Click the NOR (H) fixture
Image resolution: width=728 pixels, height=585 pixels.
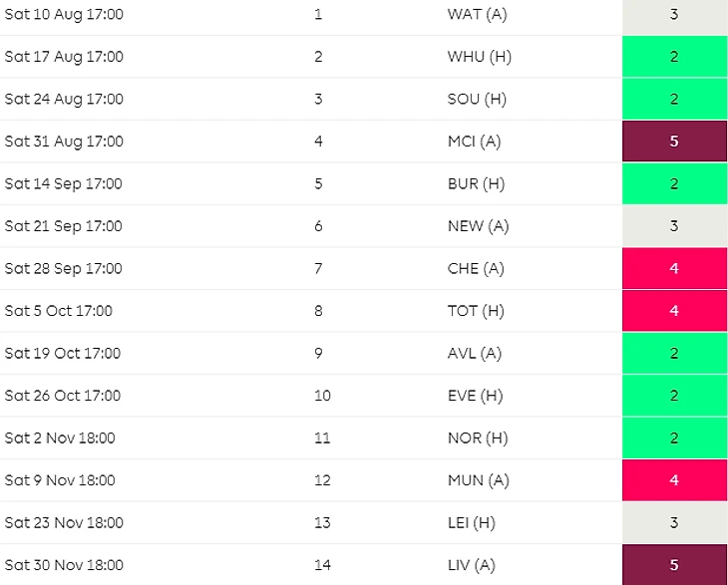[x=478, y=438]
